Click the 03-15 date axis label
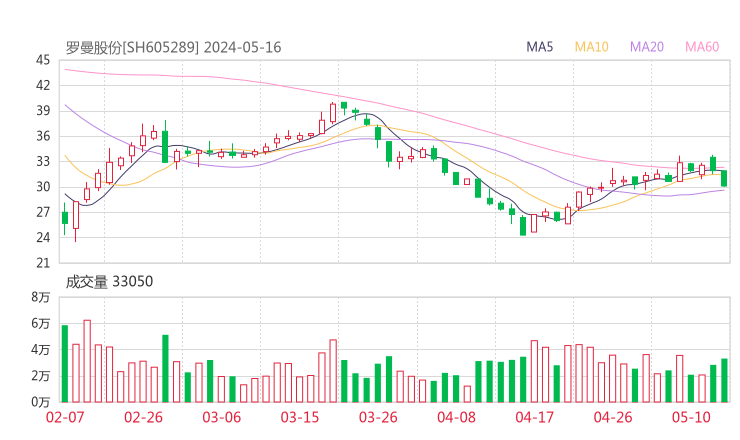740x440 pixels. point(300,417)
